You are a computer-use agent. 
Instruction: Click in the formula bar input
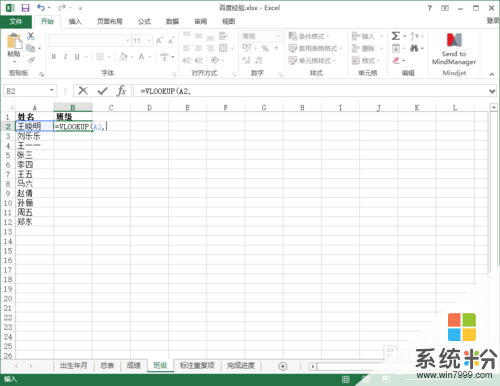[x=311, y=91]
